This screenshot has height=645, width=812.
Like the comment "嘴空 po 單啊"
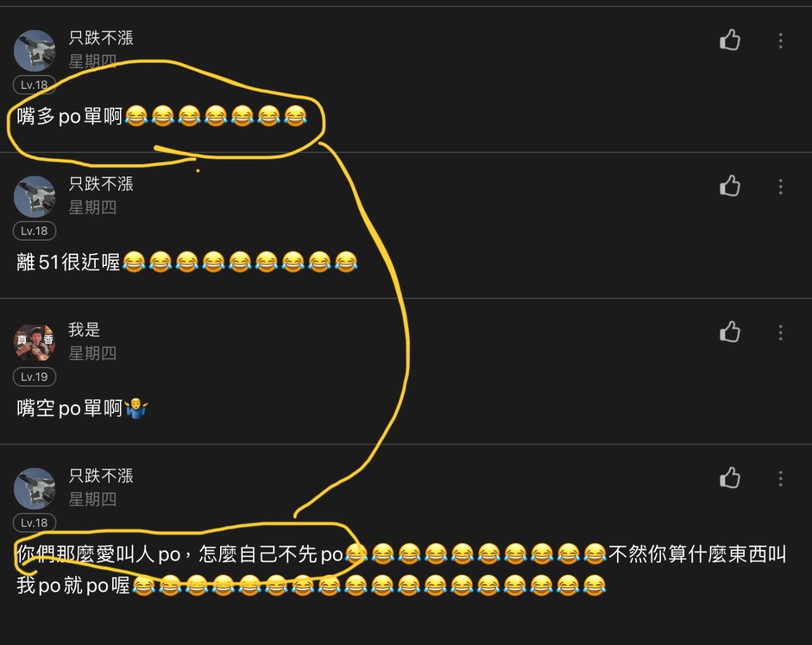click(x=730, y=332)
